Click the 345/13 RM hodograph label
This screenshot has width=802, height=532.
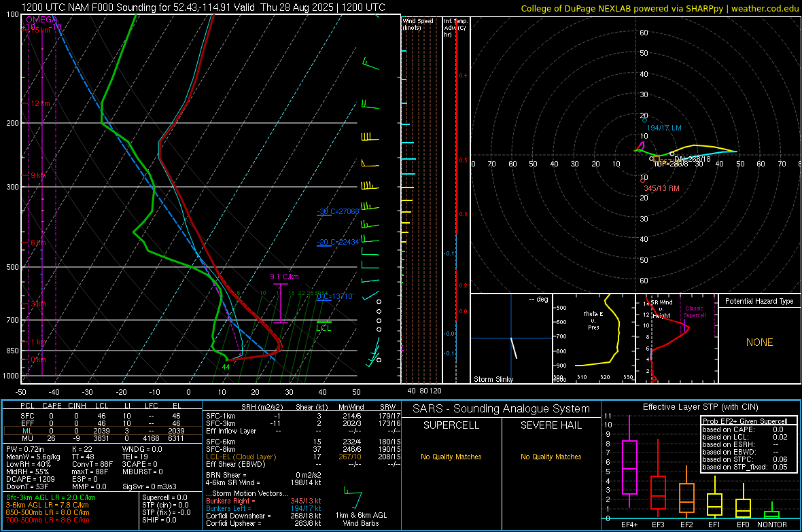point(661,188)
